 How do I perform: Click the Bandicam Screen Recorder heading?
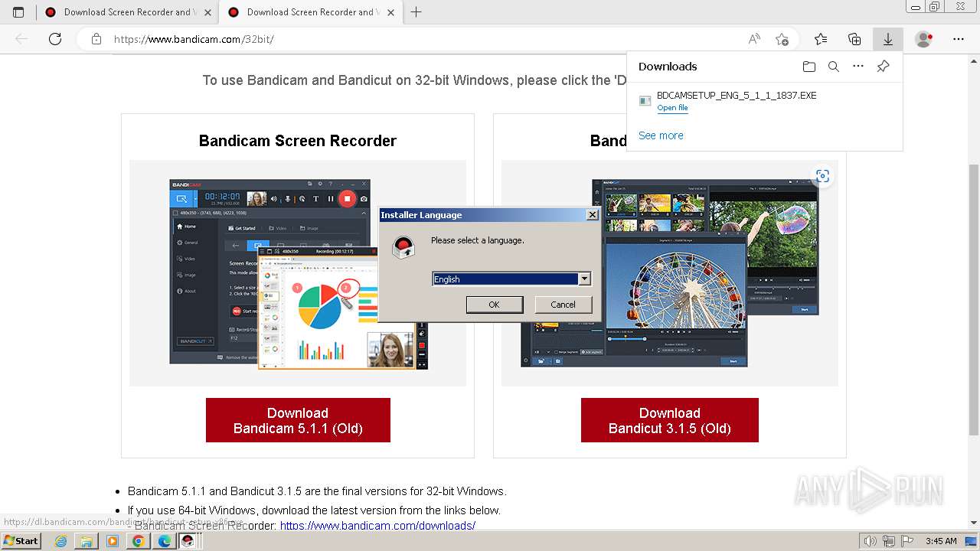tap(298, 141)
